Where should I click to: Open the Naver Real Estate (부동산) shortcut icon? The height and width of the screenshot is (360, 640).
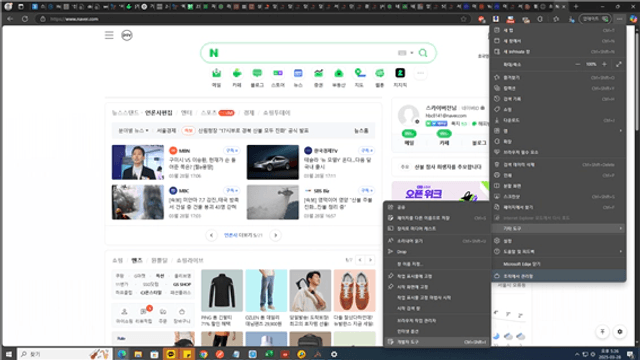tap(339, 74)
